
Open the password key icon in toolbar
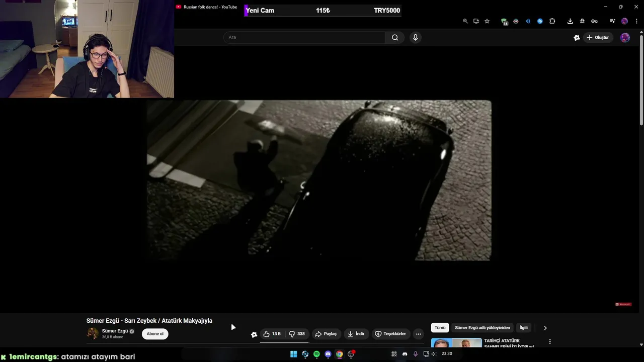click(594, 21)
